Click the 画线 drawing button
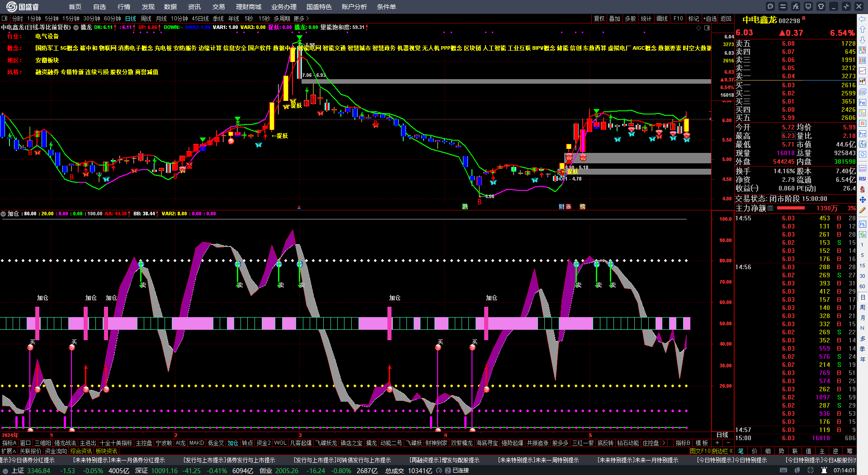Screen dimensions: 868x475 (662, 19)
